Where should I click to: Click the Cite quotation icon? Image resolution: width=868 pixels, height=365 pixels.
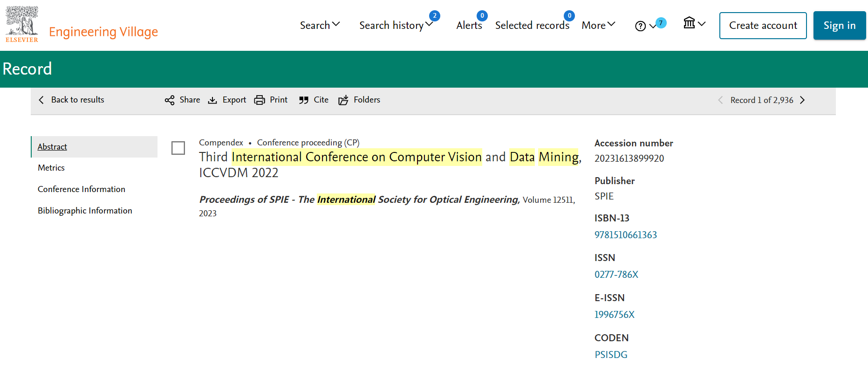pyautogui.click(x=304, y=100)
